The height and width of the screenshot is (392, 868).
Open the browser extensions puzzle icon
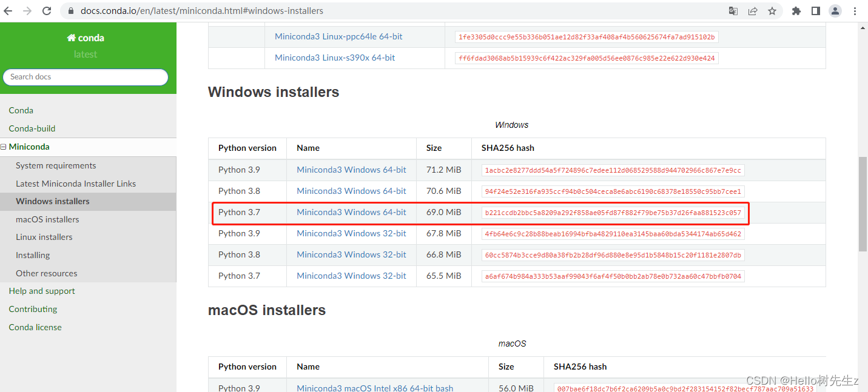[x=796, y=11]
